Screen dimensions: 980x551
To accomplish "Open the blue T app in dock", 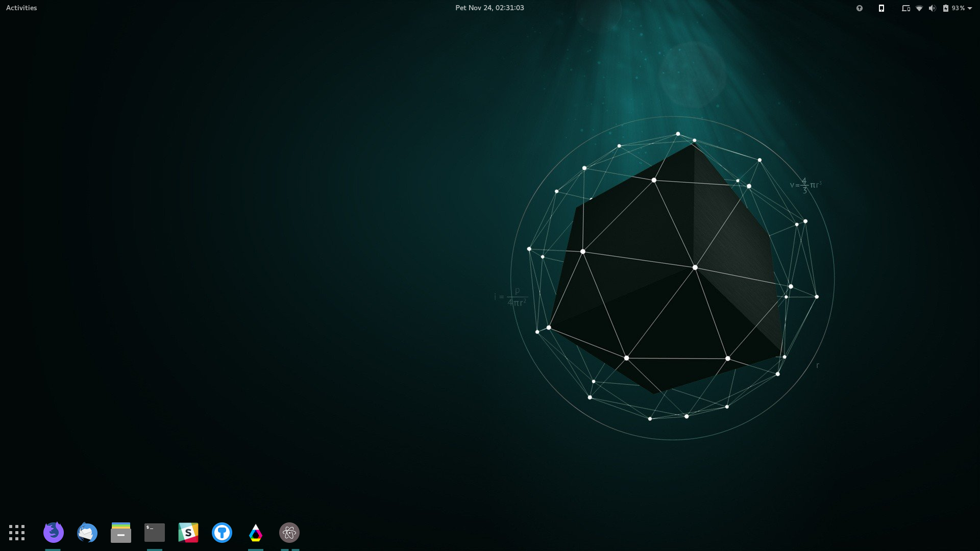I will pyautogui.click(x=222, y=533).
